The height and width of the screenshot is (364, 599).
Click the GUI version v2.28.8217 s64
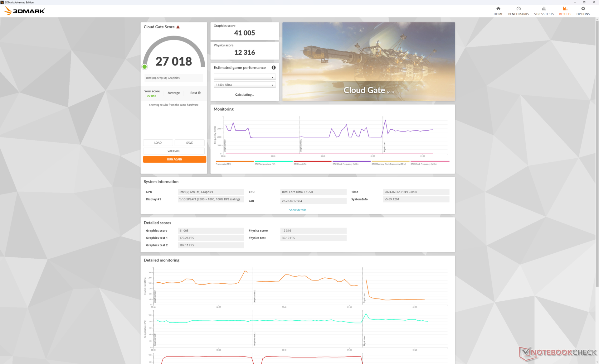point(313,201)
